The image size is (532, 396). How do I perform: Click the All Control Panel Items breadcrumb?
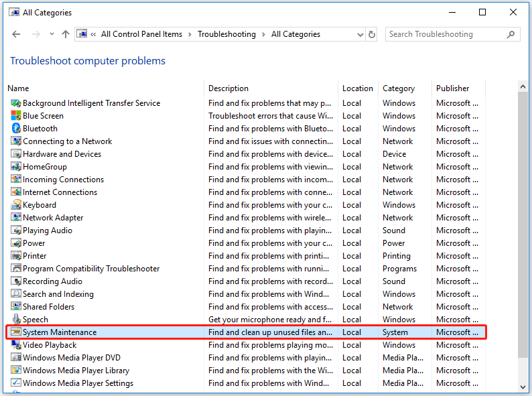click(x=141, y=34)
